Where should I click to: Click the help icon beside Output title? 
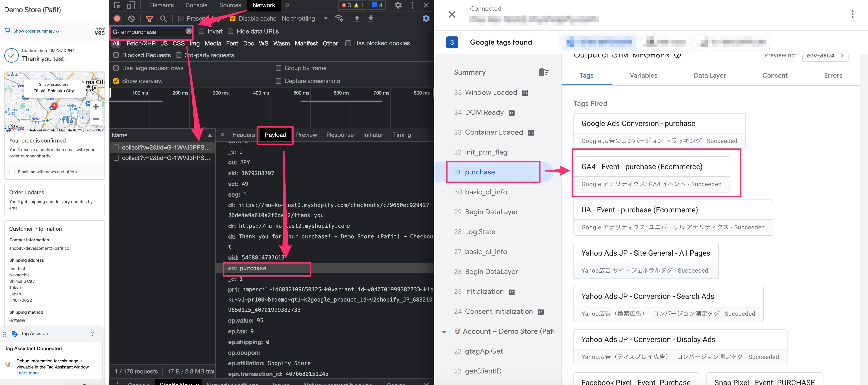pos(677,55)
